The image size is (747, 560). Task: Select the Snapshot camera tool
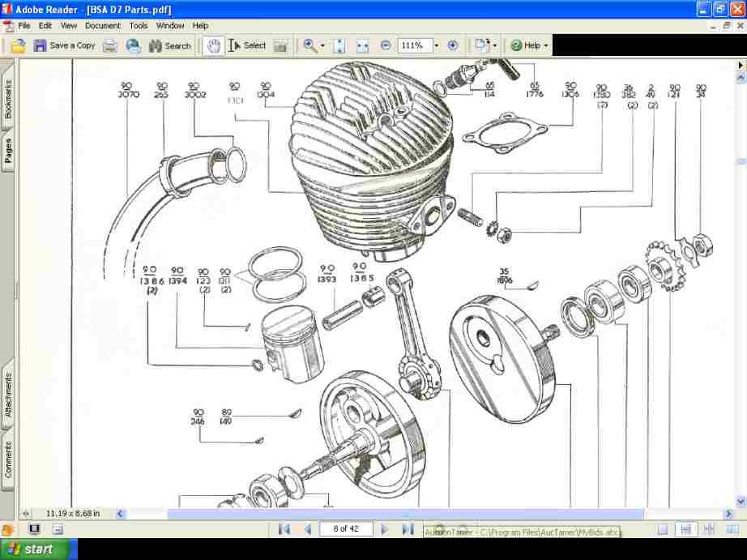(279, 45)
